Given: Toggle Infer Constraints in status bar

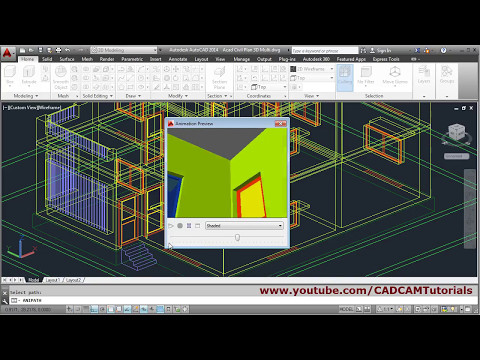Looking at the screenshot, I should click(69, 309).
